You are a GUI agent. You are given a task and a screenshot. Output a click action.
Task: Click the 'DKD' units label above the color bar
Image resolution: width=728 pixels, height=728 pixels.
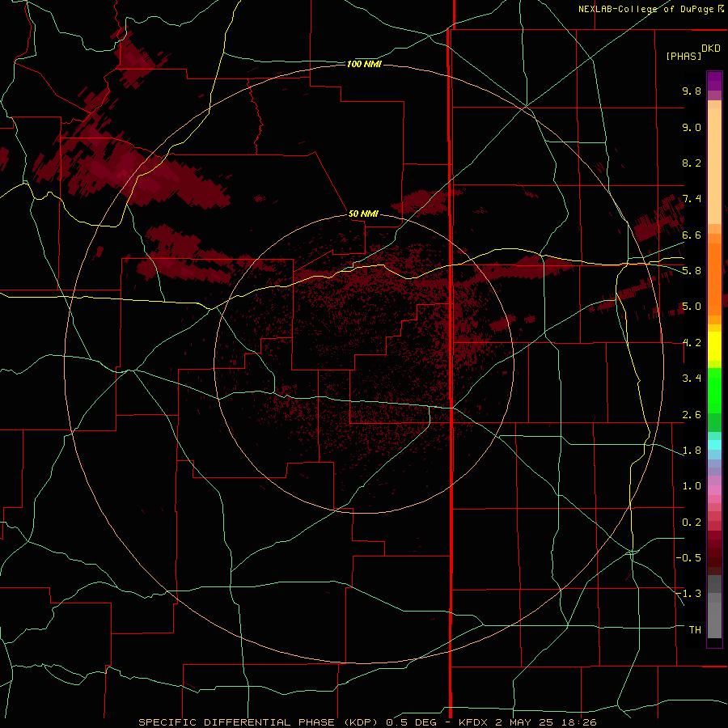tap(711, 49)
